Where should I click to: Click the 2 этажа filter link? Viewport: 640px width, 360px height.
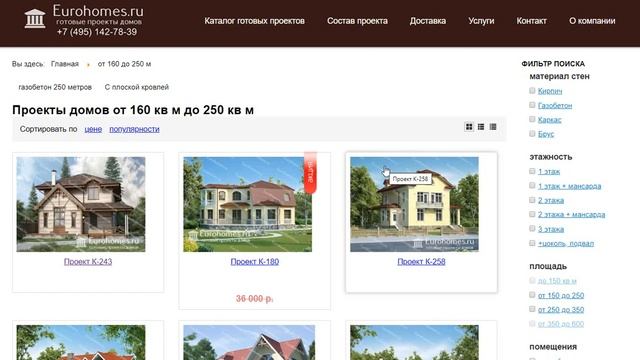click(x=551, y=200)
